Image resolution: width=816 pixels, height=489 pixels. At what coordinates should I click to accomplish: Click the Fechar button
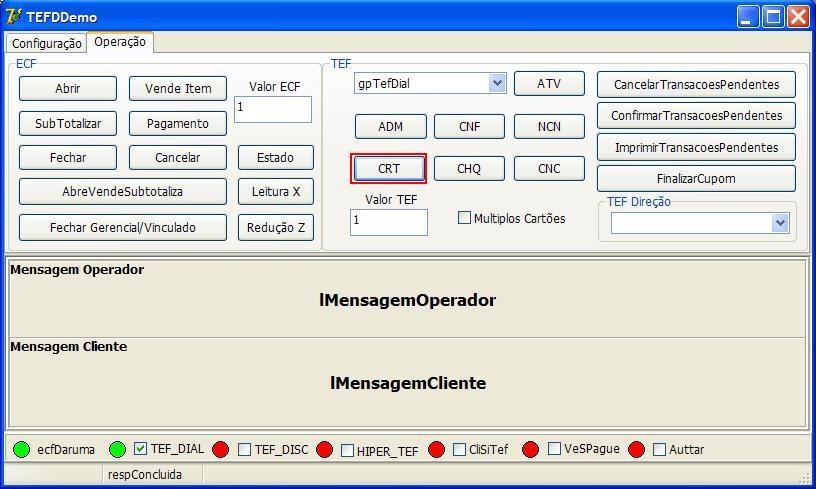[x=68, y=157]
